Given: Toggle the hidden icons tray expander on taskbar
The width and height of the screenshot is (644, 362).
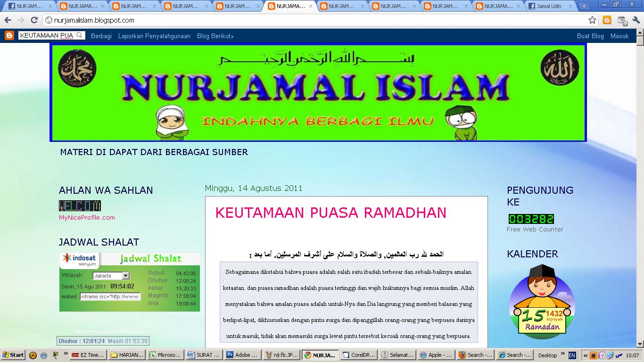Looking at the screenshot, I should (x=585, y=355).
